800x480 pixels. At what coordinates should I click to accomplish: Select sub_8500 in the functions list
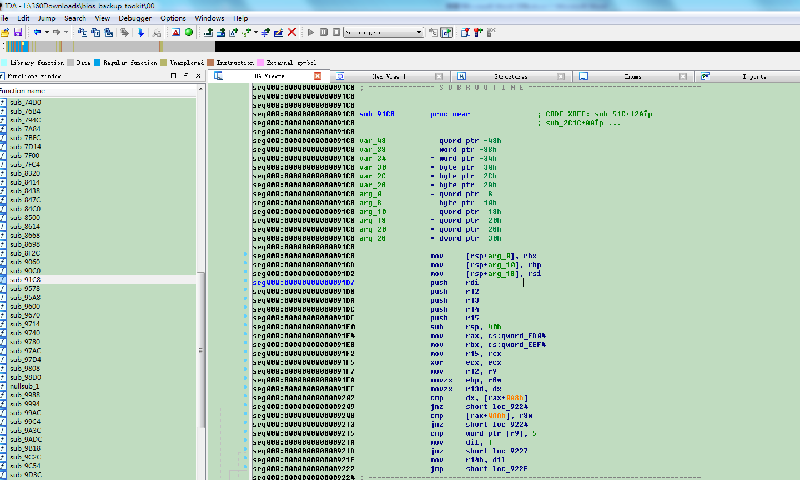click(x=26, y=217)
